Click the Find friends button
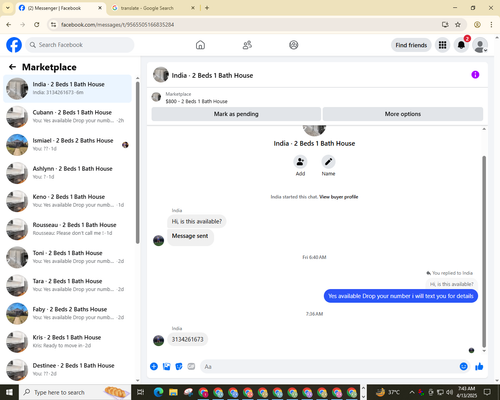 click(411, 45)
